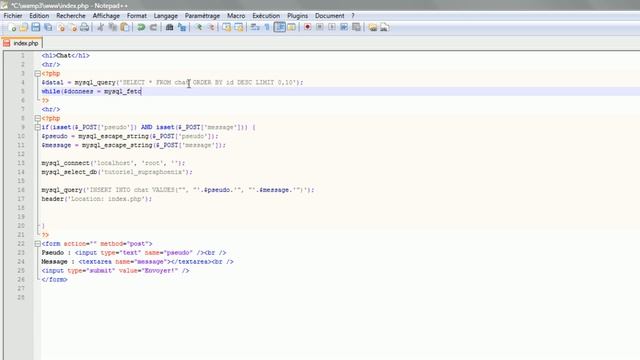Open the Recherche menu
The height and width of the screenshot is (360, 640).
(71, 16)
